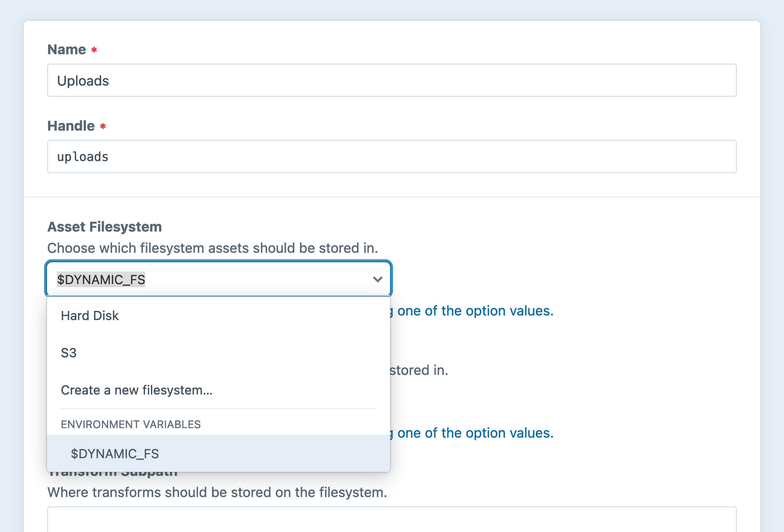
Task: Collapse the dropdown using the chevron arrow
Action: coord(378,279)
